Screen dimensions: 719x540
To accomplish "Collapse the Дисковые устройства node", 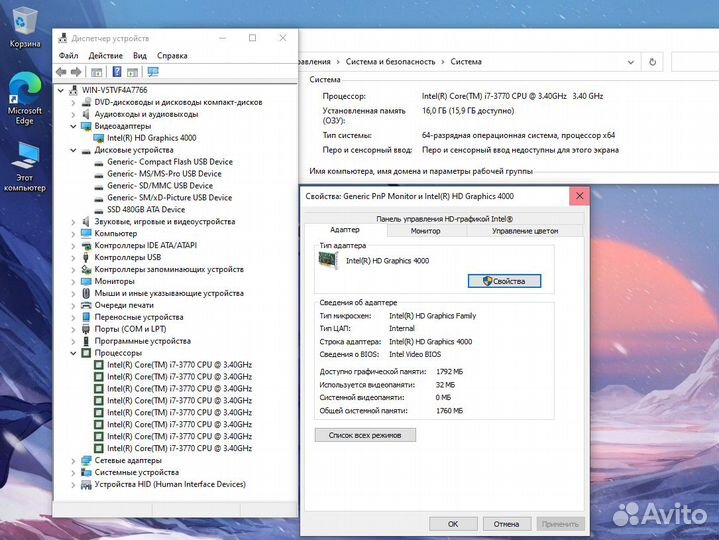I will coord(73,150).
